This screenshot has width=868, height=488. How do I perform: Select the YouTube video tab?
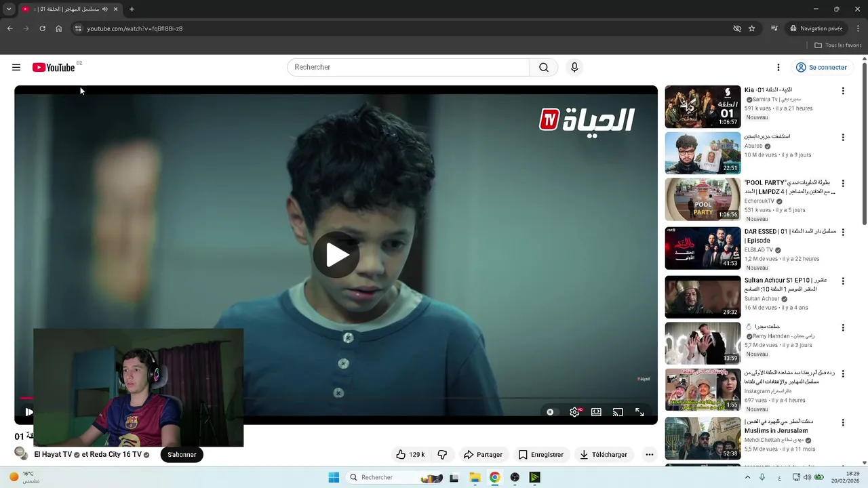[x=70, y=9]
